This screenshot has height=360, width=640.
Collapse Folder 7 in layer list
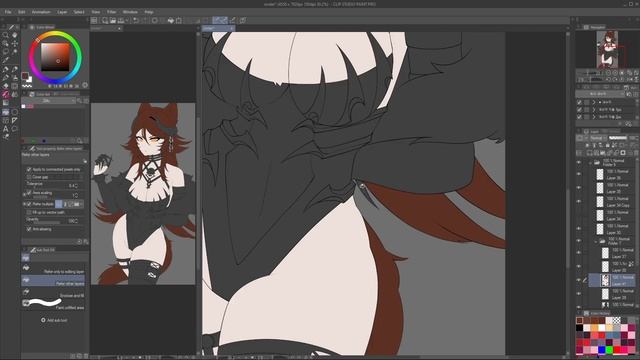tap(596, 242)
